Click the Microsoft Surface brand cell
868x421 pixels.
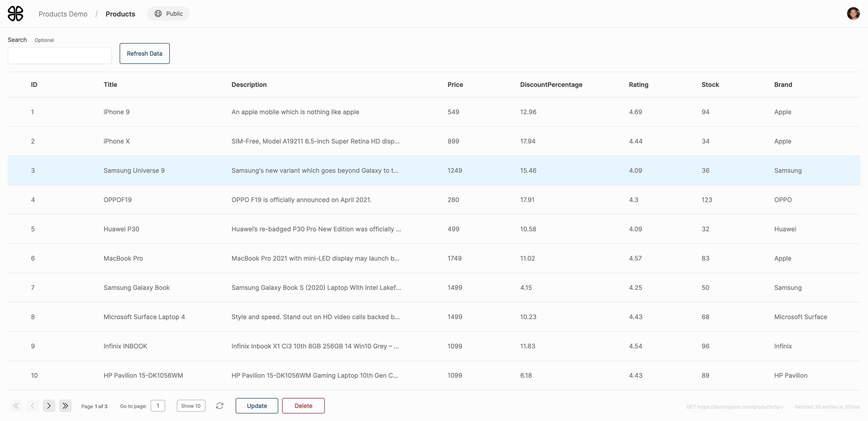(x=801, y=317)
